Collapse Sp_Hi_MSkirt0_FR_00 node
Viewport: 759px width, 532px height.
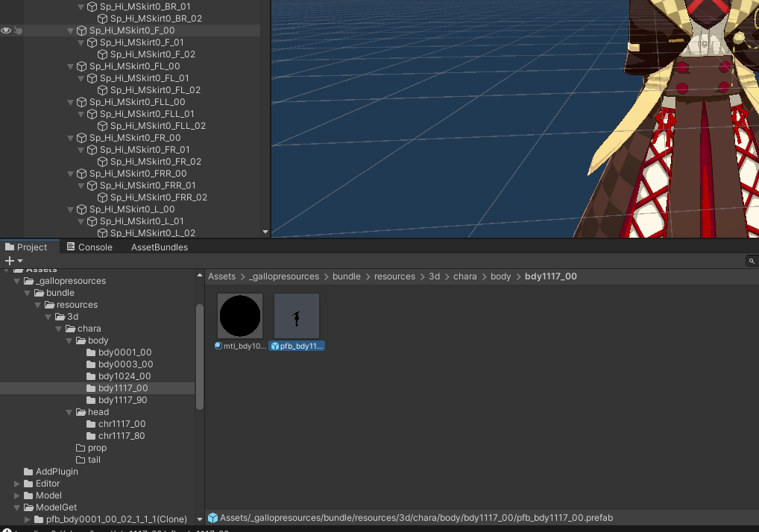coord(71,138)
